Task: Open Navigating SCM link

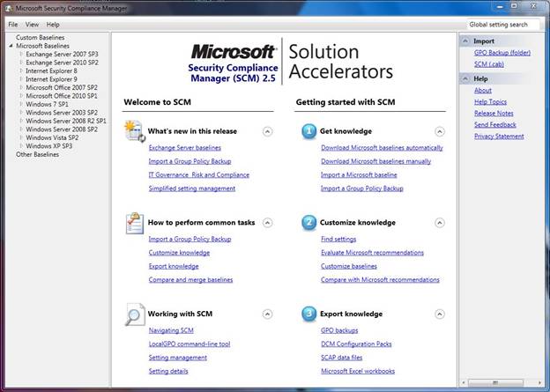Action: (171, 330)
